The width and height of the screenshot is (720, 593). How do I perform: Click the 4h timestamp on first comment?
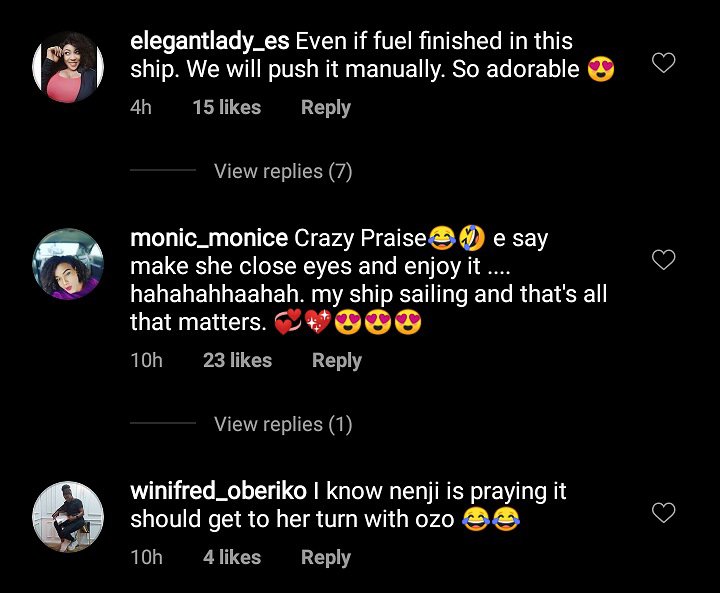141,108
